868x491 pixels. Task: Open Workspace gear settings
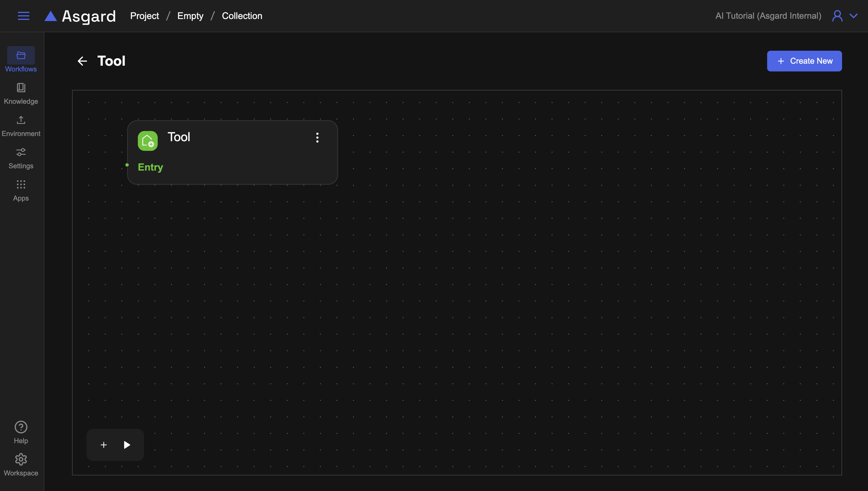[x=21, y=459]
